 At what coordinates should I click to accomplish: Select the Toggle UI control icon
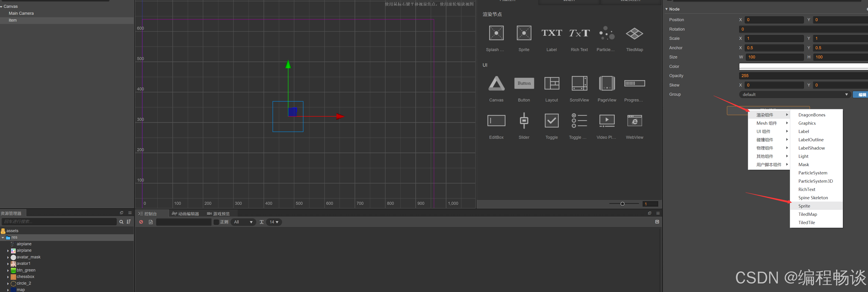point(551,121)
